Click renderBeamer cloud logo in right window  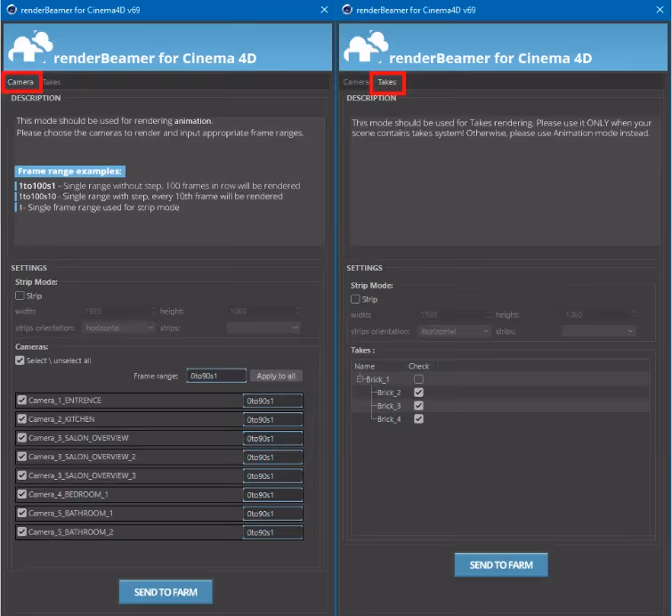pyautogui.click(x=366, y=46)
